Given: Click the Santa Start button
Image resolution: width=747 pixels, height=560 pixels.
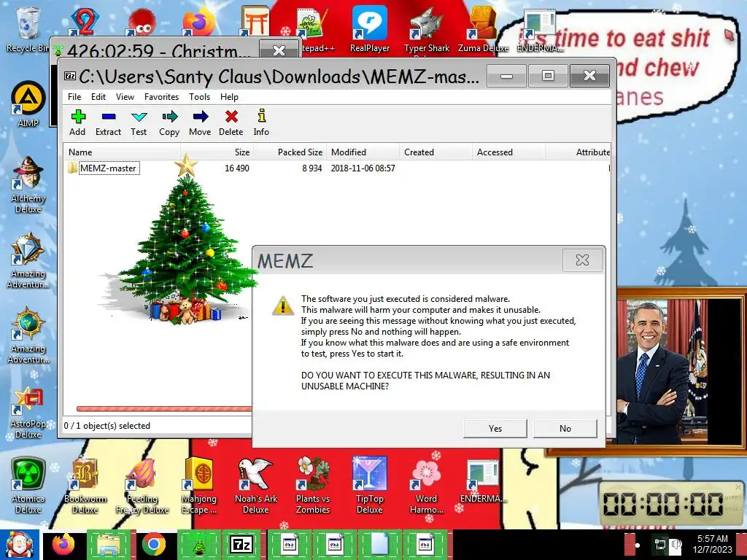Looking at the screenshot, I should (20, 544).
